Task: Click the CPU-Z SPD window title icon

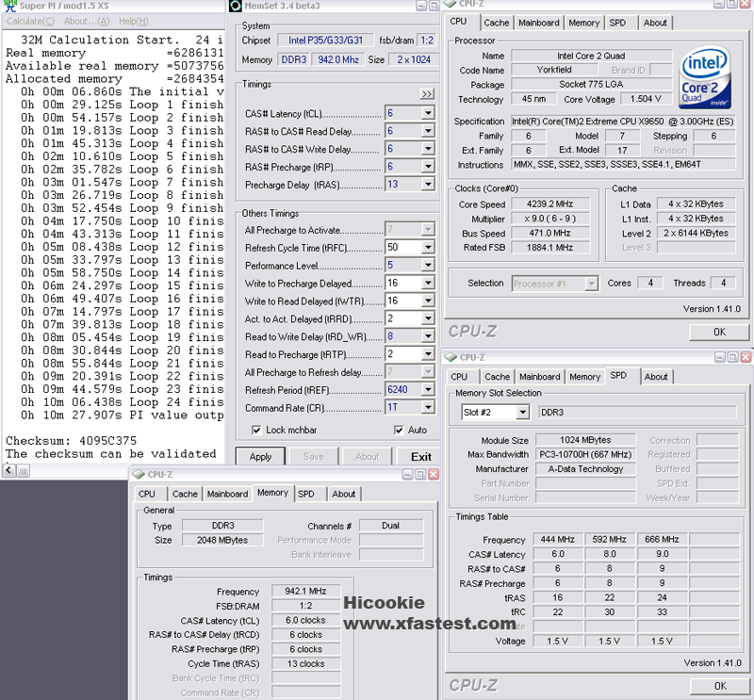Action: click(451, 357)
